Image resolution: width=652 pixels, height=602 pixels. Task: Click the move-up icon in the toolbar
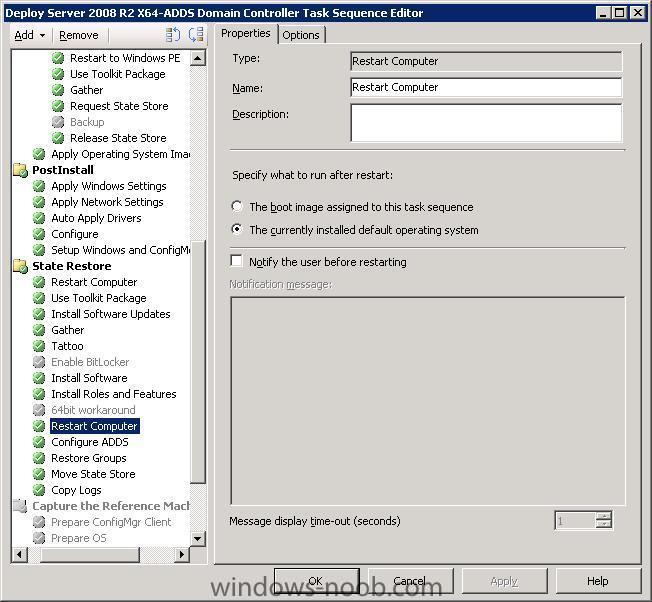(x=173, y=35)
